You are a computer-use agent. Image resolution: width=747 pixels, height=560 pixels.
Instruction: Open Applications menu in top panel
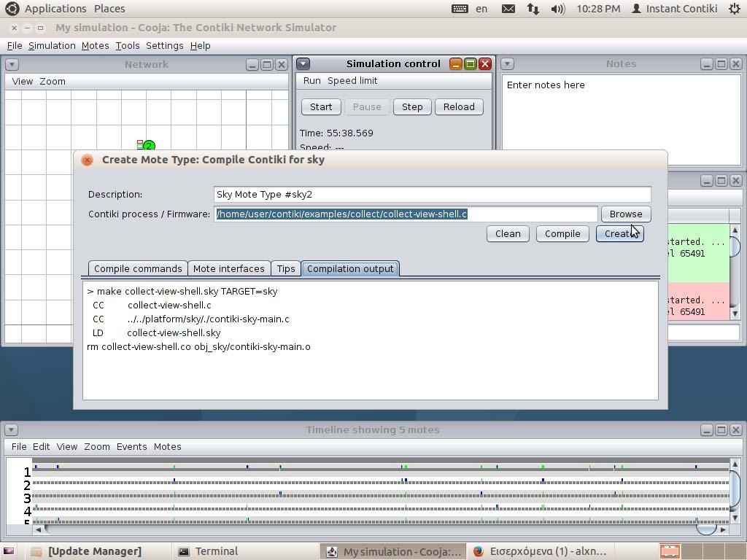coord(55,9)
